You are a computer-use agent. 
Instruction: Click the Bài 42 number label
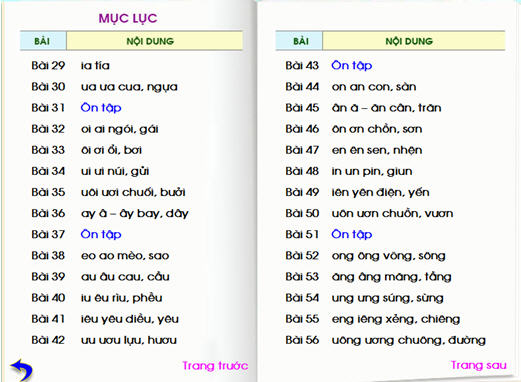point(48,340)
